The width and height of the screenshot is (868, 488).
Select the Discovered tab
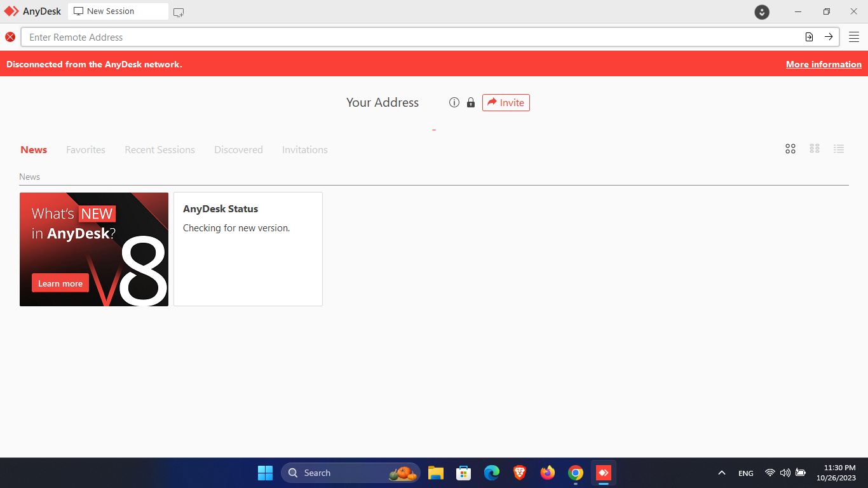click(x=238, y=150)
